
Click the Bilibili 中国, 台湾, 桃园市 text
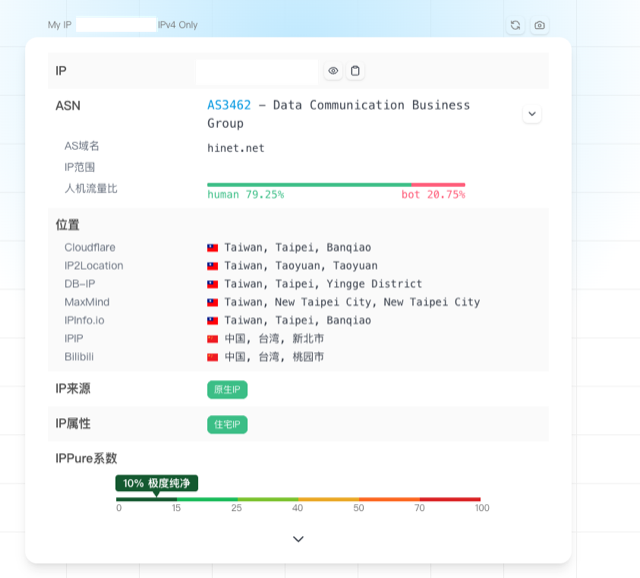pyautogui.click(x=274, y=357)
